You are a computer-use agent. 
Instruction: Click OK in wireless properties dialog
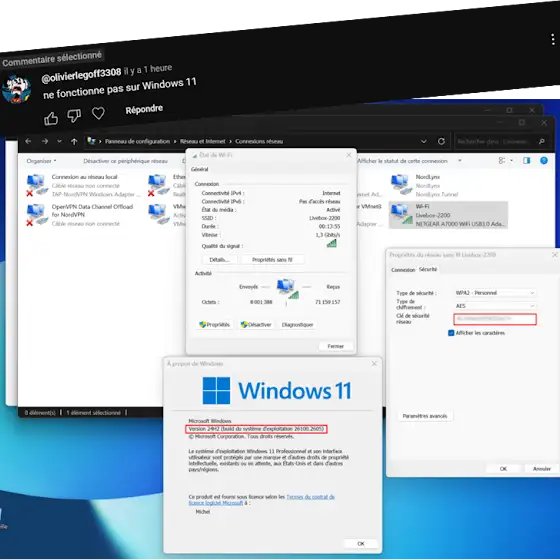pos(503,469)
